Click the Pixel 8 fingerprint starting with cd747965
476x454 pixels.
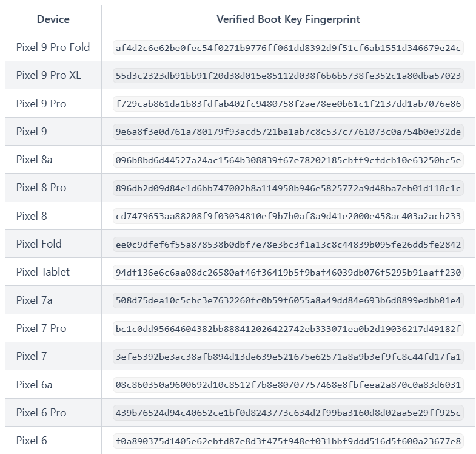coord(288,216)
